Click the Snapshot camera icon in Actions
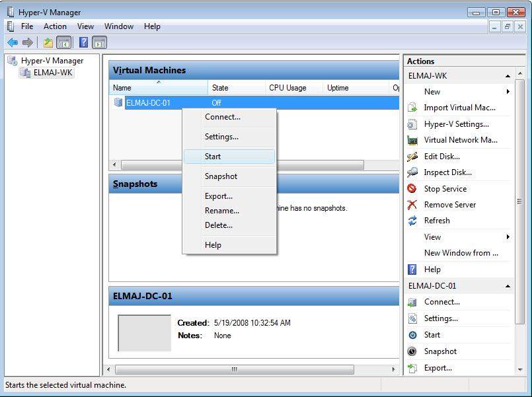Viewport: 532px width, 397px height. (x=412, y=351)
